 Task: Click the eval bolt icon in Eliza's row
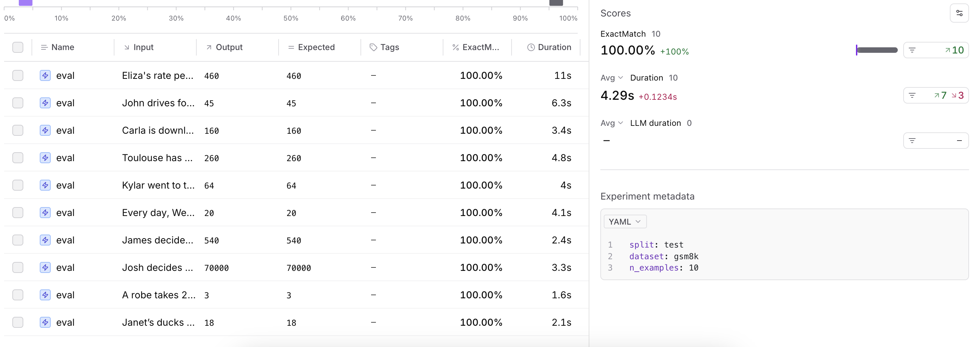45,75
